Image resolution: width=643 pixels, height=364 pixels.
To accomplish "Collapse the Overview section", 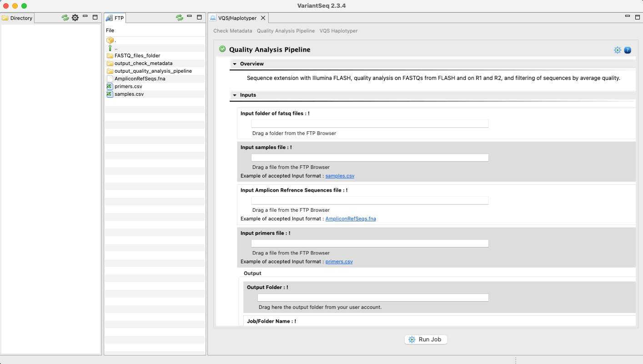I will [x=235, y=64].
